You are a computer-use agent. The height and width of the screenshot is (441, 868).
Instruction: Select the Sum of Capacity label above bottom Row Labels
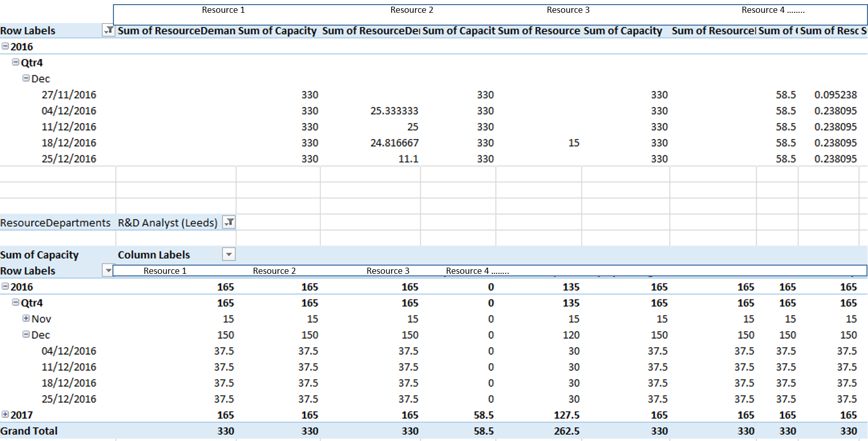(40, 255)
